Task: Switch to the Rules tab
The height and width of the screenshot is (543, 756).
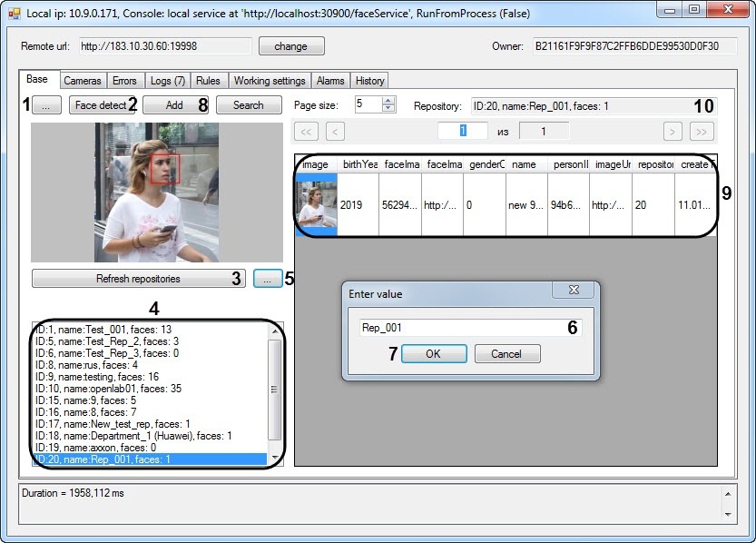Action: [x=209, y=81]
